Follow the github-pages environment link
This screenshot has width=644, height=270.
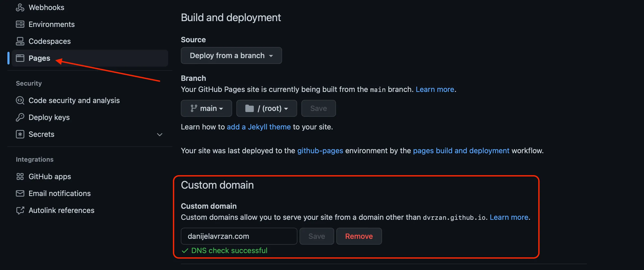pyautogui.click(x=320, y=151)
